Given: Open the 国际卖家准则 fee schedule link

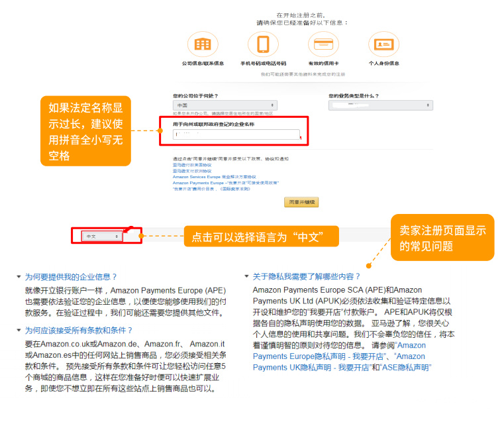Looking at the screenshot, I should click(x=211, y=189).
